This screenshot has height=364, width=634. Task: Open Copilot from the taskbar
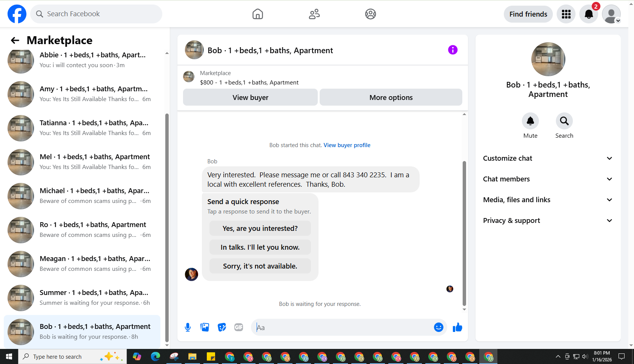[137, 356]
